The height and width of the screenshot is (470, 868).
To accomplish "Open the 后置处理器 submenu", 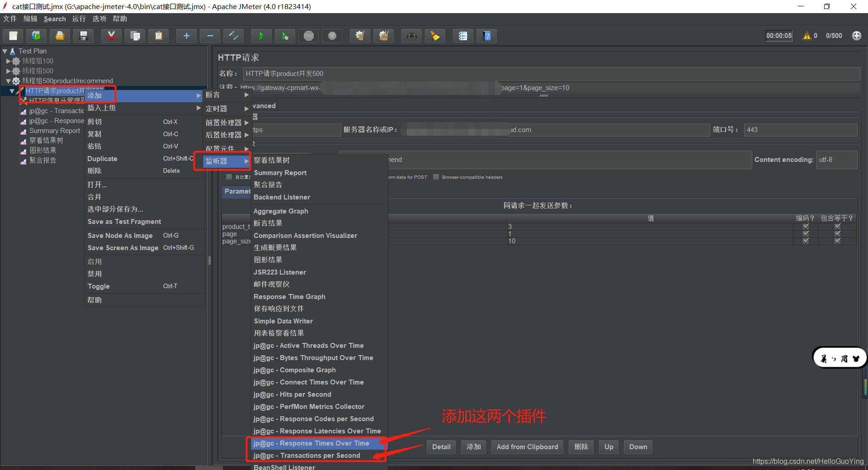I will point(226,135).
